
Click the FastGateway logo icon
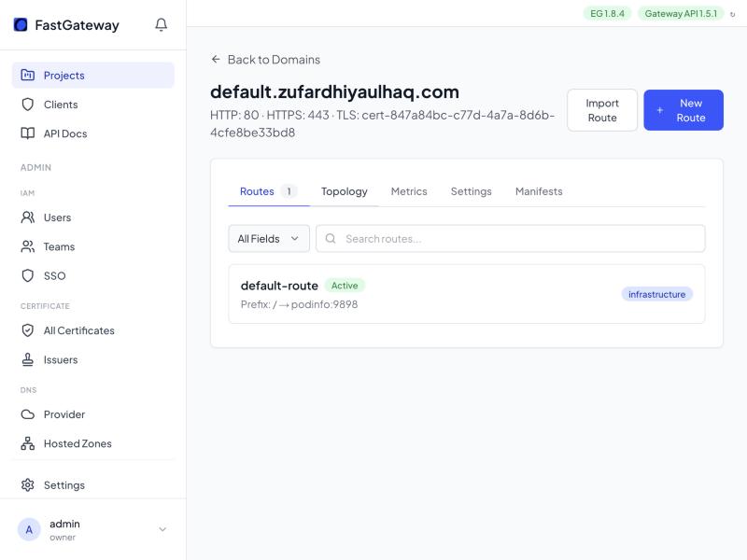click(21, 24)
